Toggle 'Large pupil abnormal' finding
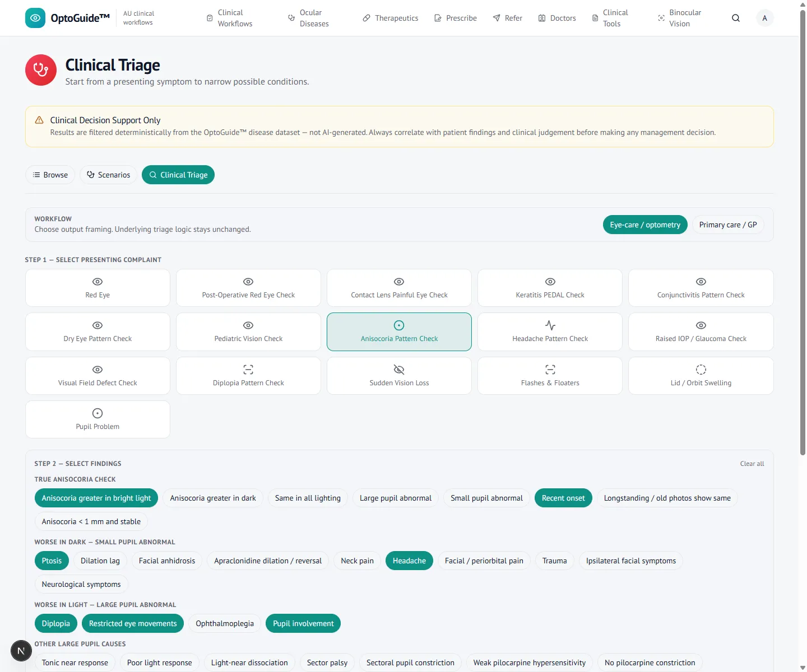 click(x=396, y=498)
